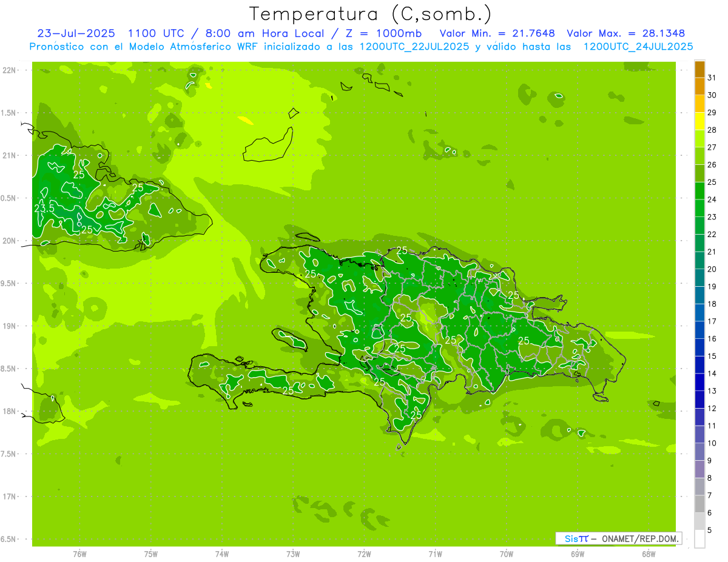Click the '18N' latitude axis label
728x562 pixels.
coord(9,411)
